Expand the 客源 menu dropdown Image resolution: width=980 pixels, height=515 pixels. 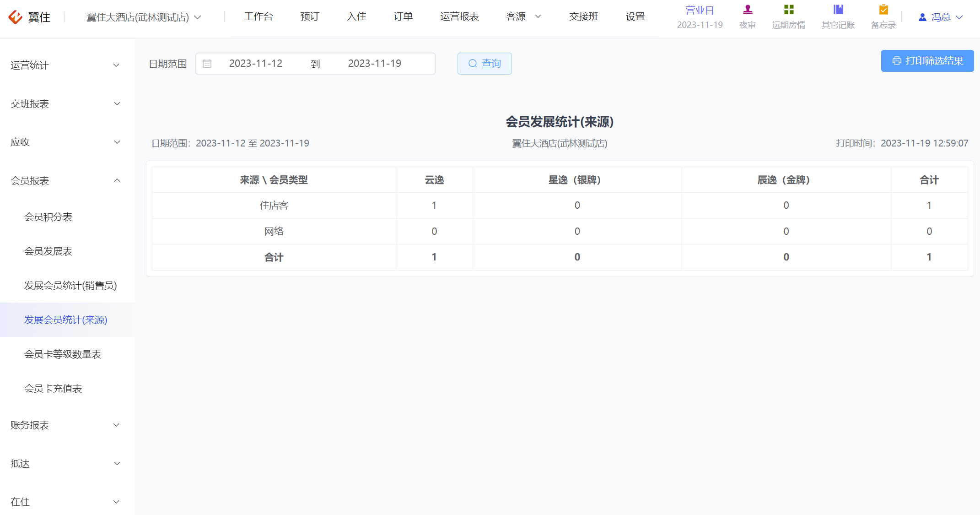click(x=523, y=16)
